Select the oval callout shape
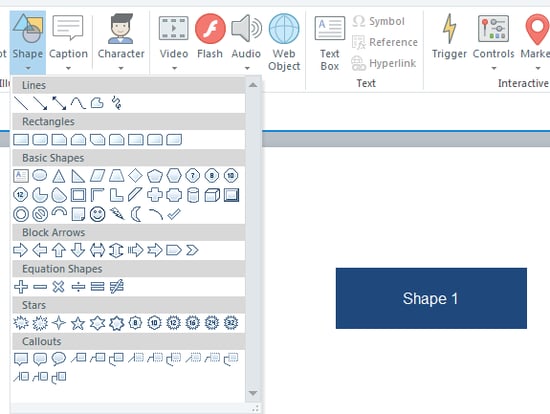 tap(59, 359)
